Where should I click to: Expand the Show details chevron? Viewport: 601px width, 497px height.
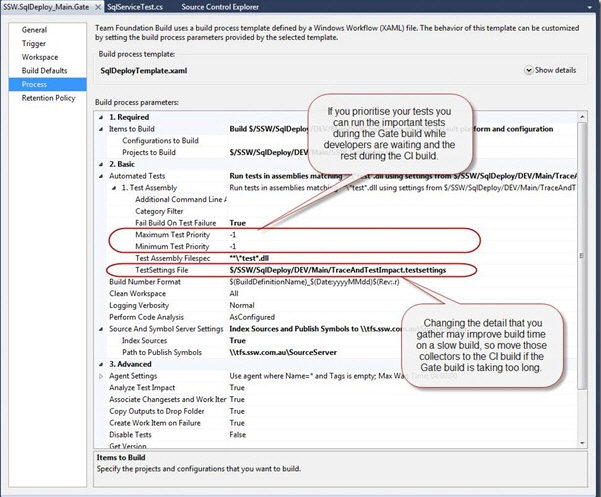coord(528,71)
